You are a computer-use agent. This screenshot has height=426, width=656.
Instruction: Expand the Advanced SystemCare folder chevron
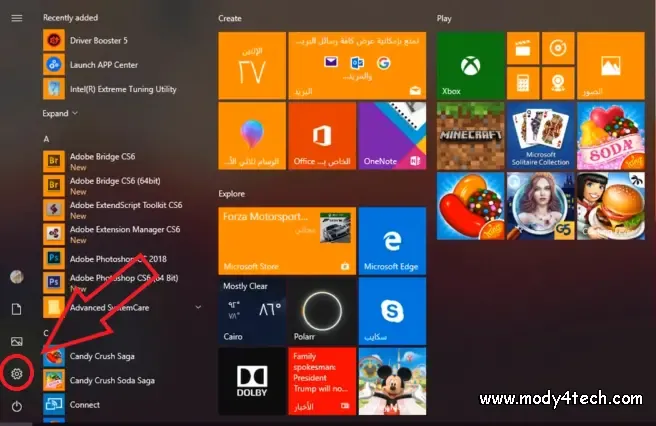(x=198, y=307)
